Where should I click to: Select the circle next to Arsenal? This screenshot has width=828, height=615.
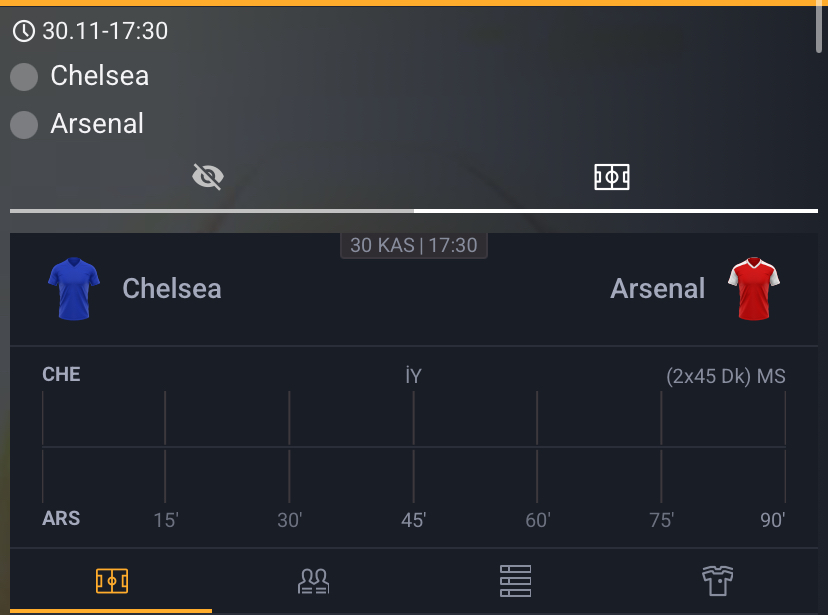point(23,124)
